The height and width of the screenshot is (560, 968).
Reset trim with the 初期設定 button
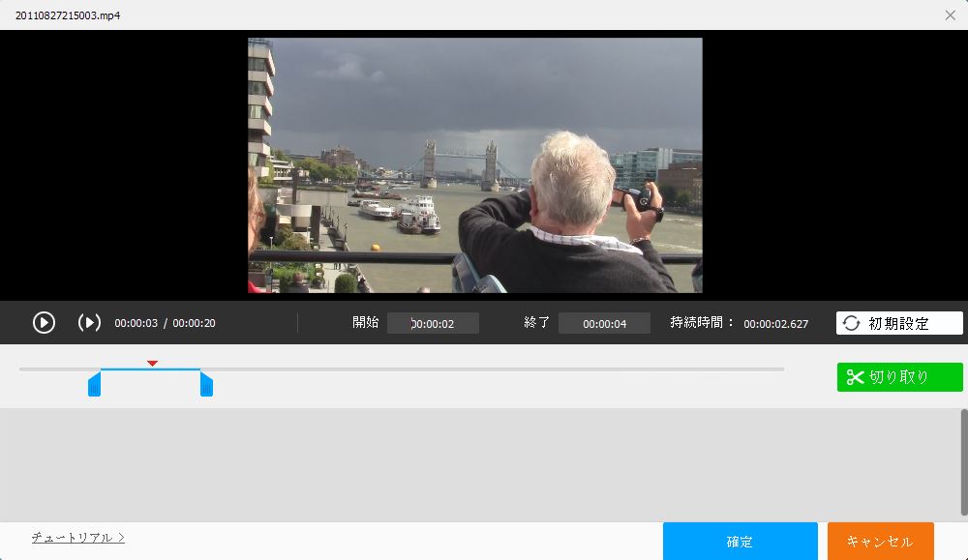[x=899, y=323]
